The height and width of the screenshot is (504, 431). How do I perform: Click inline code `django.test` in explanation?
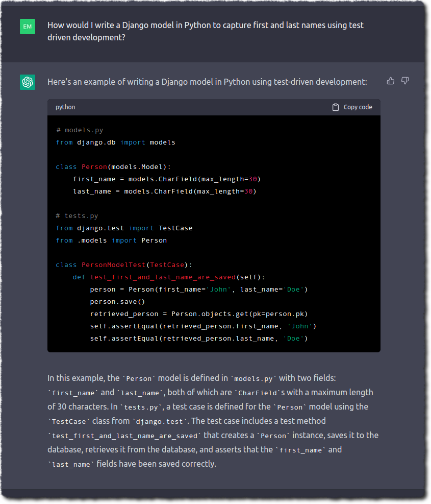click(159, 421)
